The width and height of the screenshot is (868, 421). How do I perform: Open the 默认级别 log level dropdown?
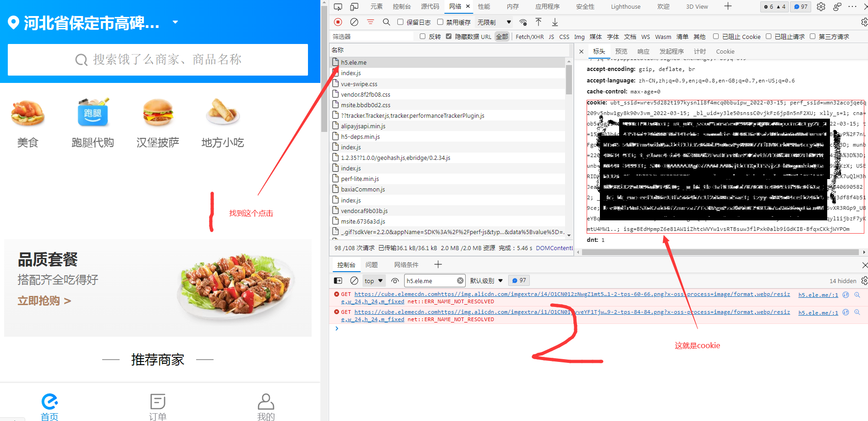[x=486, y=280]
